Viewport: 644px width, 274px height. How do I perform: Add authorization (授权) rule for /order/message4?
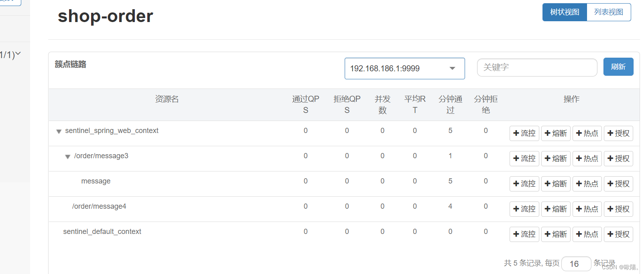[x=618, y=209]
